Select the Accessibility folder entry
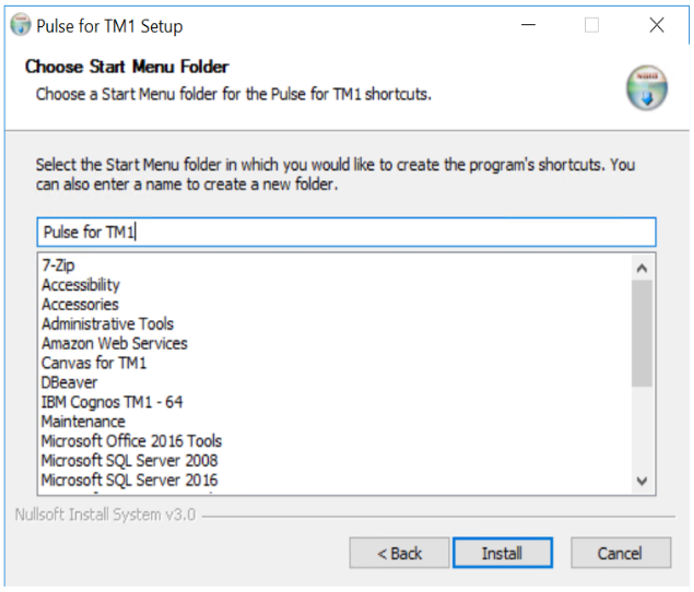Image resolution: width=694 pixels, height=592 pixels. [81, 285]
